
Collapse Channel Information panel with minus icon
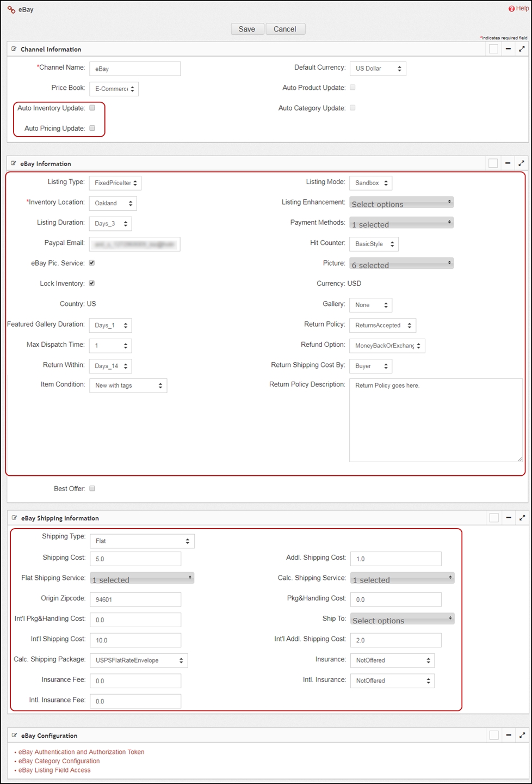tap(508, 49)
